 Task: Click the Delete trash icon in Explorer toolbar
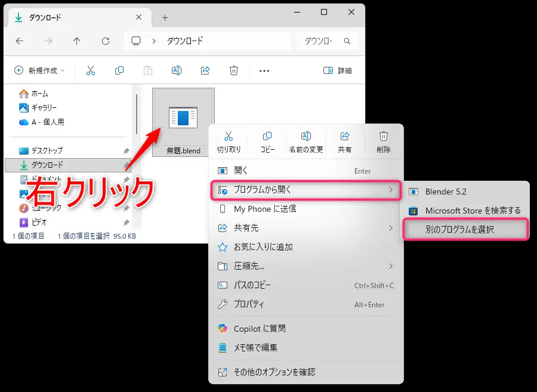click(x=233, y=70)
